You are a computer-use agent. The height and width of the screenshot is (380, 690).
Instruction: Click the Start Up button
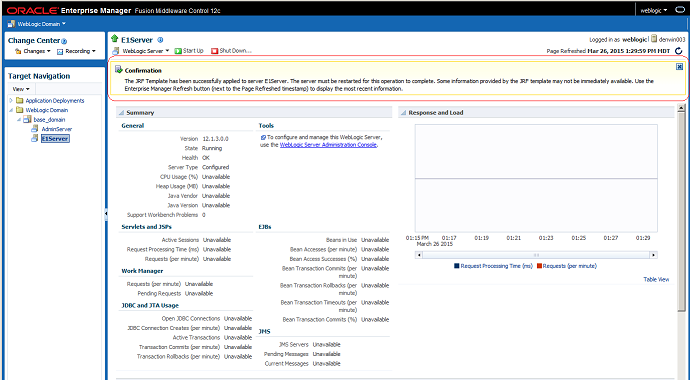tap(189, 51)
